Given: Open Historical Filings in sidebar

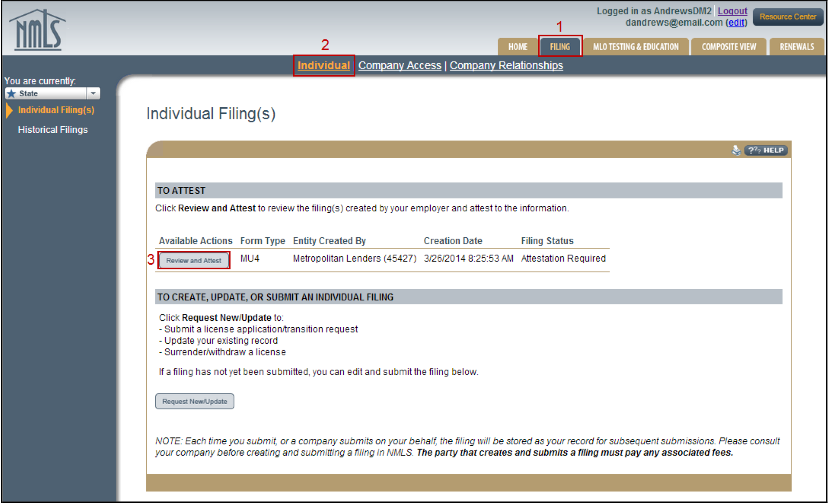Looking at the screenshot, I should pos(53,130).
